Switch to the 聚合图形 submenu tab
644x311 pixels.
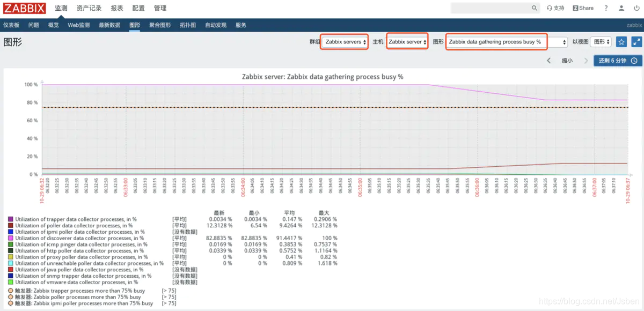pyautogui.click(x=160, y=25)
